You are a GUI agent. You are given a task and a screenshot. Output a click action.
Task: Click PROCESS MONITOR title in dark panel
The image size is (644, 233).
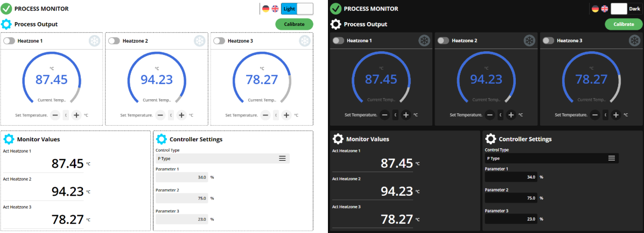(371, 9)
